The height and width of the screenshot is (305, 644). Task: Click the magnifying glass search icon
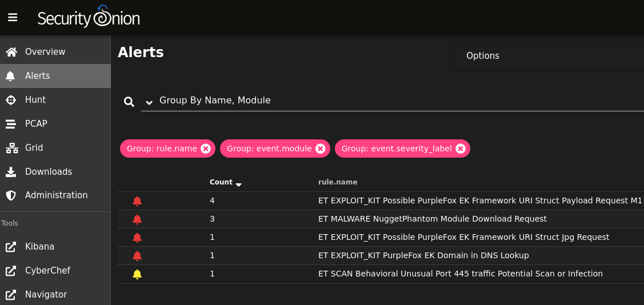(129, 102)
